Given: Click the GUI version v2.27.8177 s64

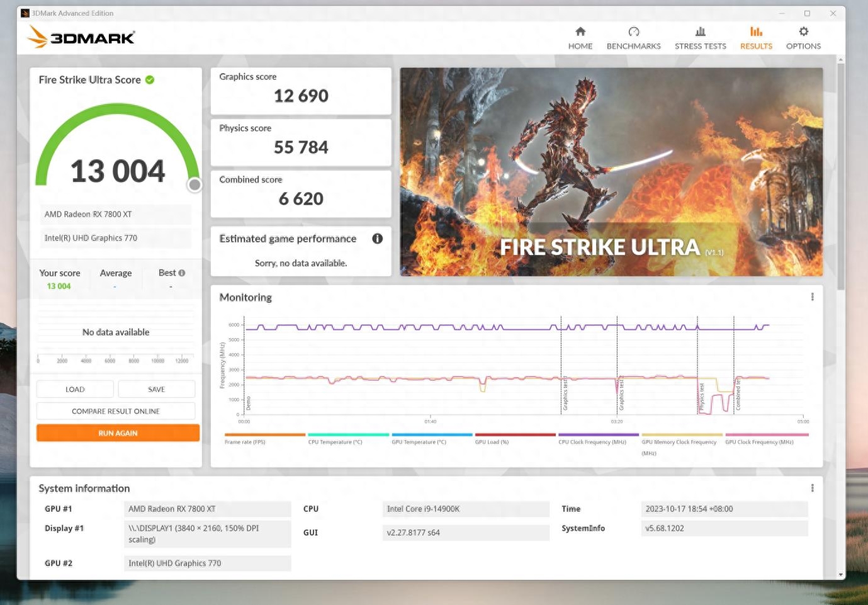Looking at the screenshot, I should 466,533.
